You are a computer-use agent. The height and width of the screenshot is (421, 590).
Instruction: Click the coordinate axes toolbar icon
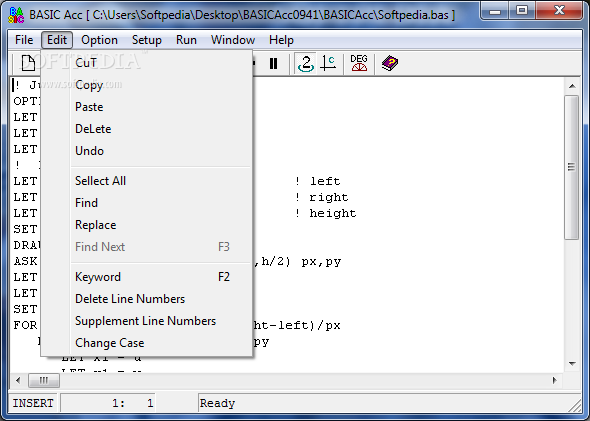point(328,63)
